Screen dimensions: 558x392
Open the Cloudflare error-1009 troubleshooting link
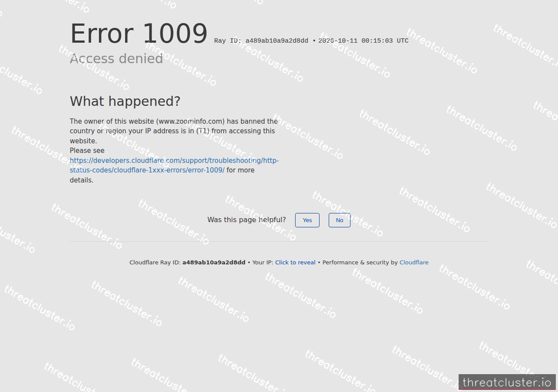click(x=174, y=166)
